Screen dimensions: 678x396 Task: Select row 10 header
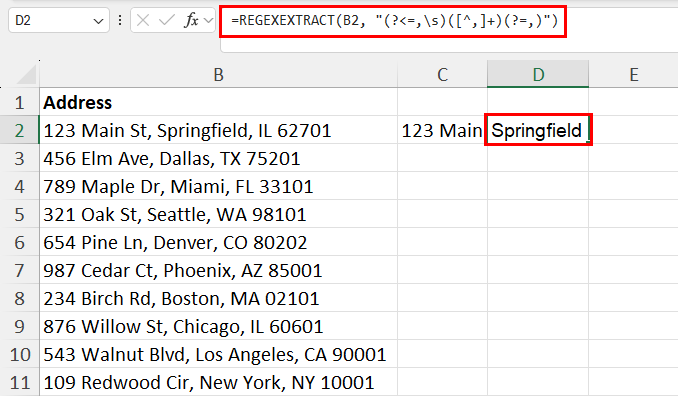pos(19,354)
